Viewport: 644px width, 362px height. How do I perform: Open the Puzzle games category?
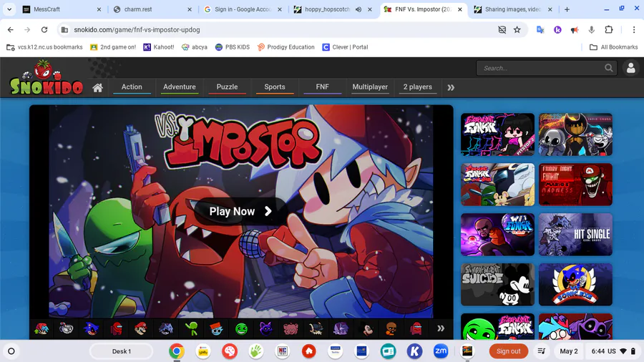[x=227, y=87]
